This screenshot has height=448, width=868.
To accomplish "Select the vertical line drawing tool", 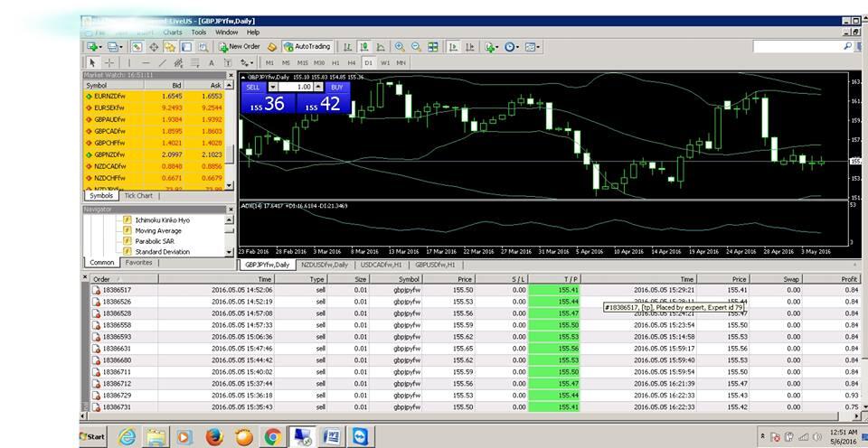I will coord(129,62).
